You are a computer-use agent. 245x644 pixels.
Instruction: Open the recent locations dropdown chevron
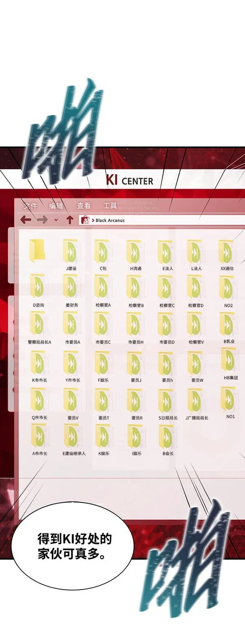pyautogui.click(x=56, y=220)
